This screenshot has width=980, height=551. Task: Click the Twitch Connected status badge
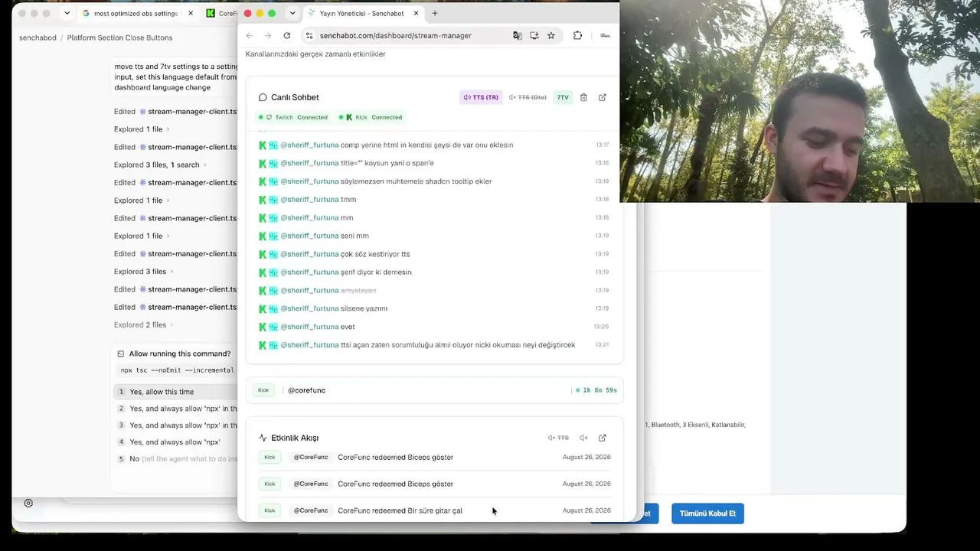294,117
